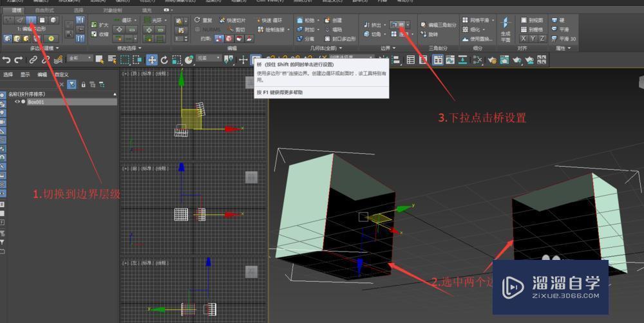Image resolution: width=644 pixels, height=323 pixels.
Task: Toggle the scene explorer filter funnel button
Action: click(x=73, y=84)
